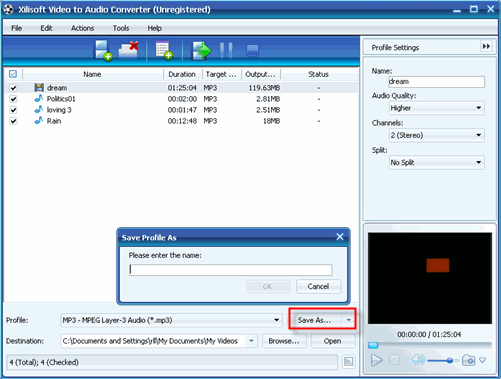Click the dream video file icon

[39, 88]
